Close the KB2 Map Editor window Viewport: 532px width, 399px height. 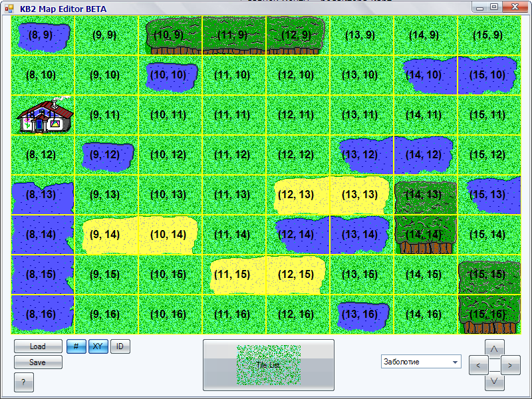515,7
